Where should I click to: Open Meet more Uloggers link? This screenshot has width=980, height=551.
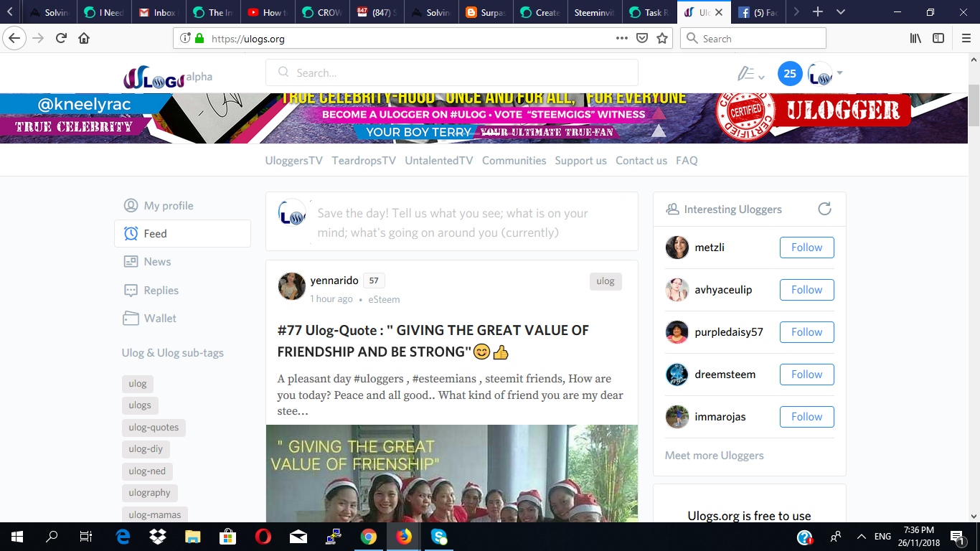pyautogui.click(x=714, y=456)
